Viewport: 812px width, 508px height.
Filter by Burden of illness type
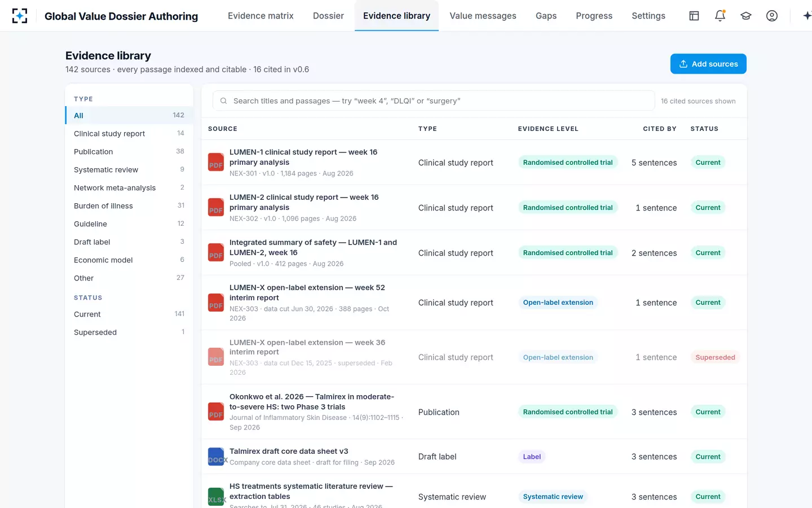(x=129, y=205)
